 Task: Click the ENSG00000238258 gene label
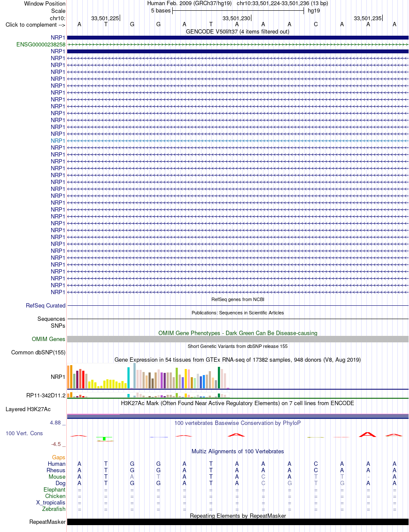tap(41, 44)
